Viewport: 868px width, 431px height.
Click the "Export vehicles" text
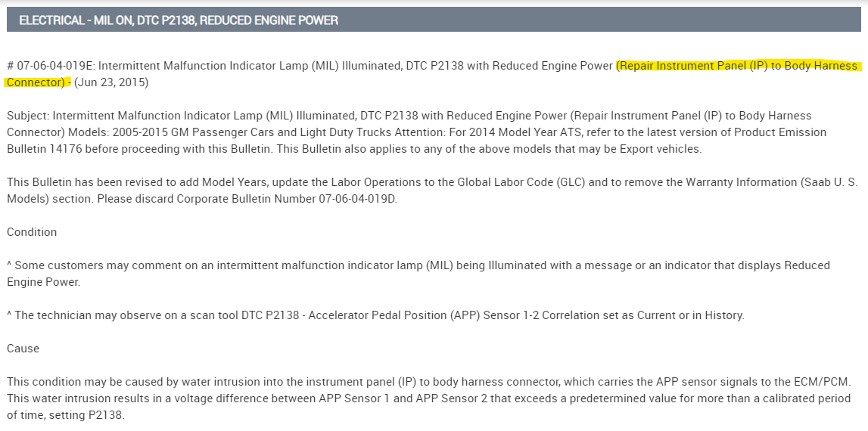click(x=660, y=149)
